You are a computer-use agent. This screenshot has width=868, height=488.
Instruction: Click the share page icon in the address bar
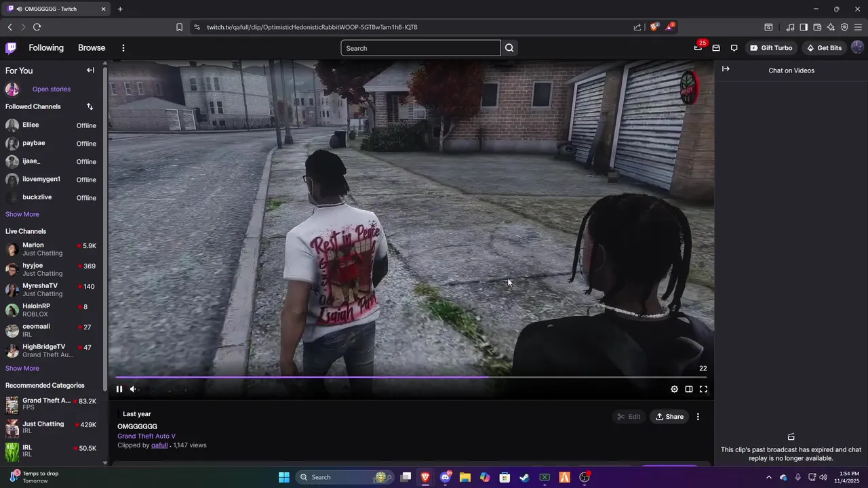(x=637, y=27)
